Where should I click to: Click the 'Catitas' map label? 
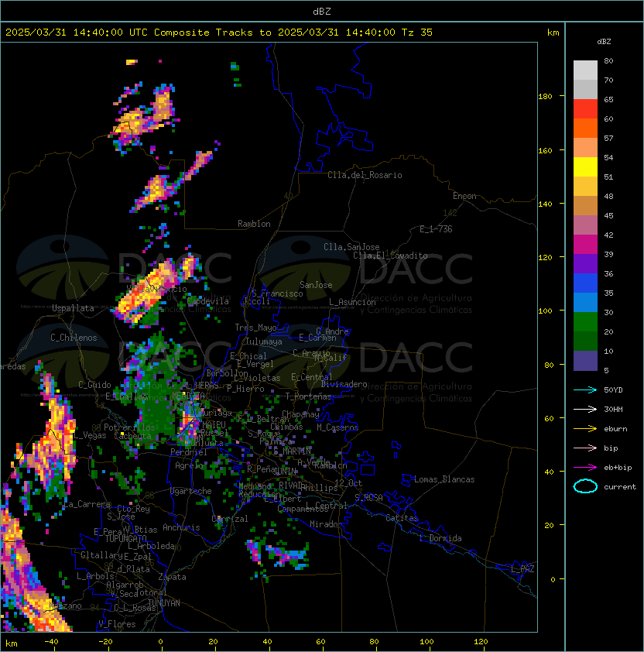[402, 518]
